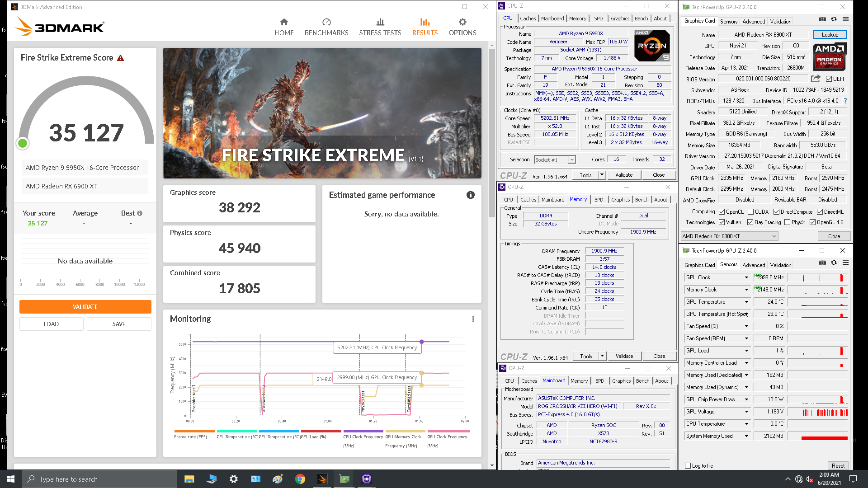Viewport: 868px width, 488px height.
Task: Toggle the Vulkan checkbox in GPU-Z
Action: point(722,222)
